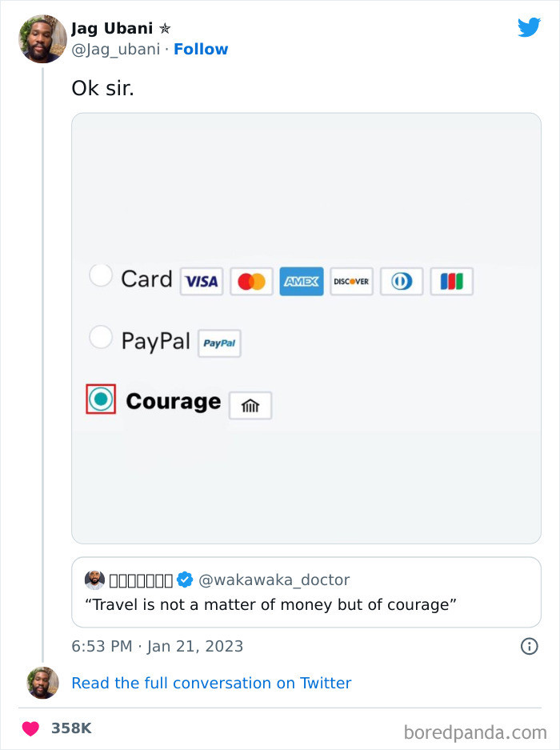Click the PayPal badge icon
This screenshot has height=750, width=560.
coord(219,343)
